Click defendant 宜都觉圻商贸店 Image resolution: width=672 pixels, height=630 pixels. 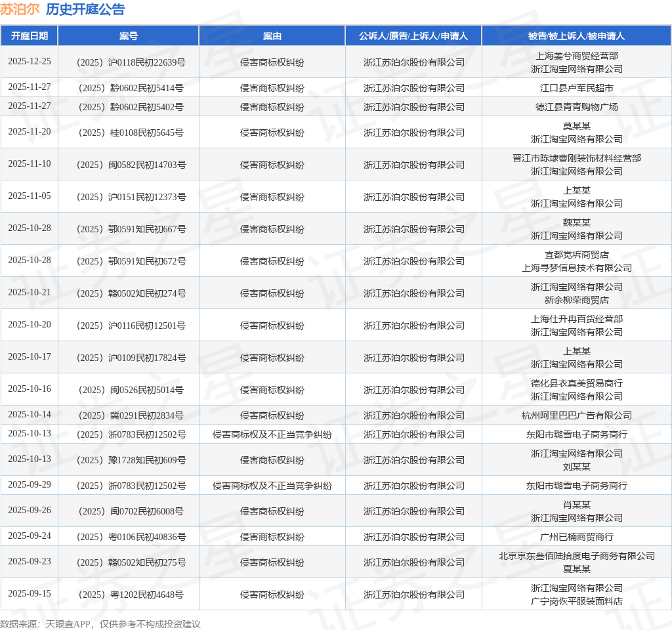click(x=577, y=255)
